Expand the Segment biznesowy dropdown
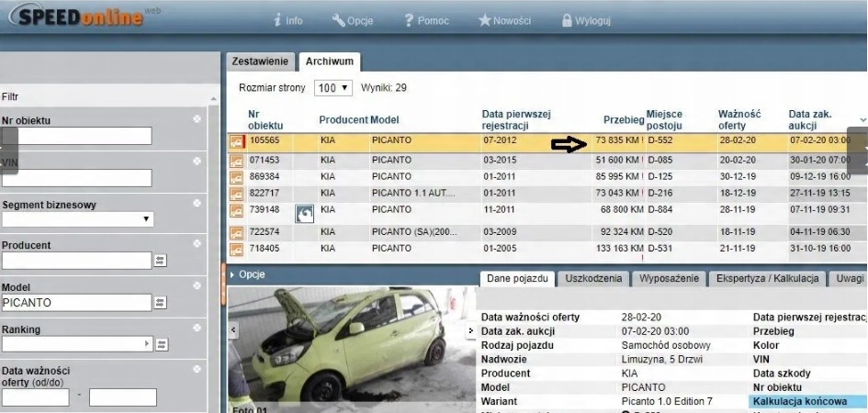This screenshot has width=868, height=413. [77, 219]
